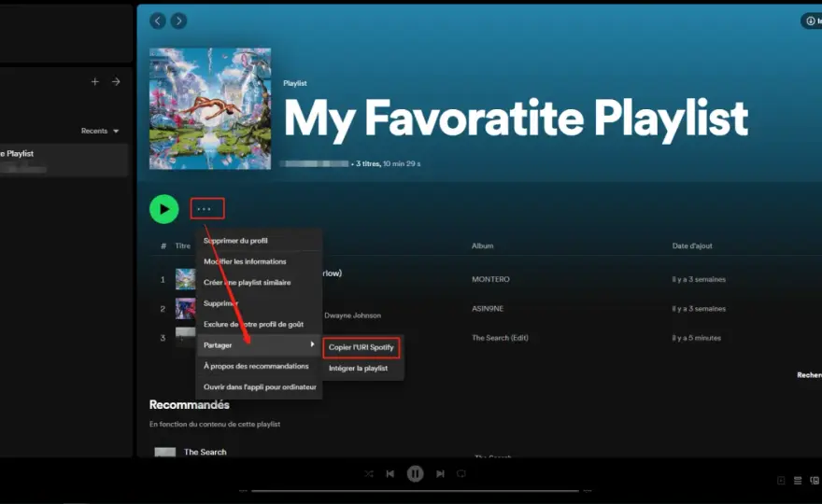
Task: Open the now playing view icon
Action: point(781,481)
